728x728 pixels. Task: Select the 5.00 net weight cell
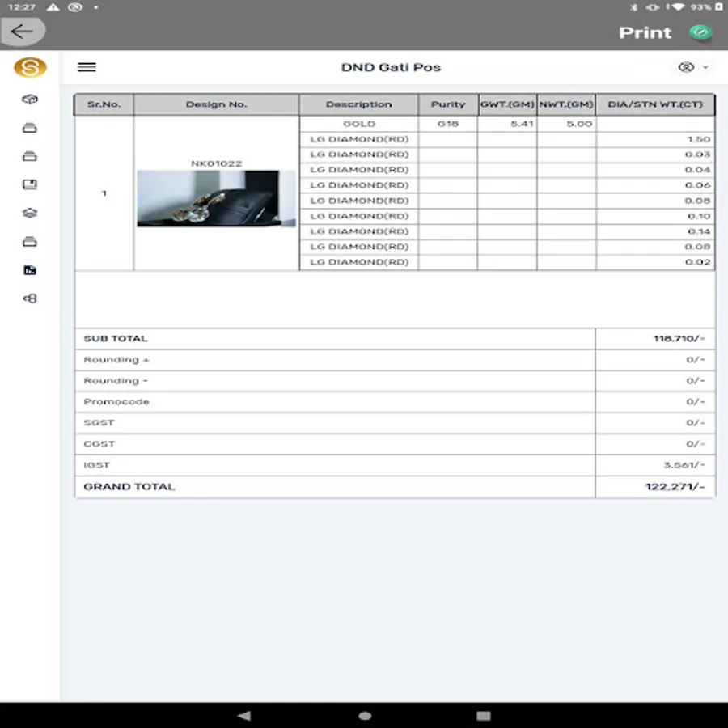coord(566,124)
